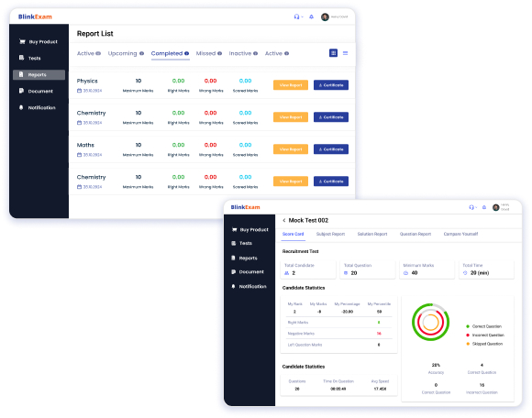Click bell icon in Mock Test window header

pyautogui.click(x=484, y=207)
